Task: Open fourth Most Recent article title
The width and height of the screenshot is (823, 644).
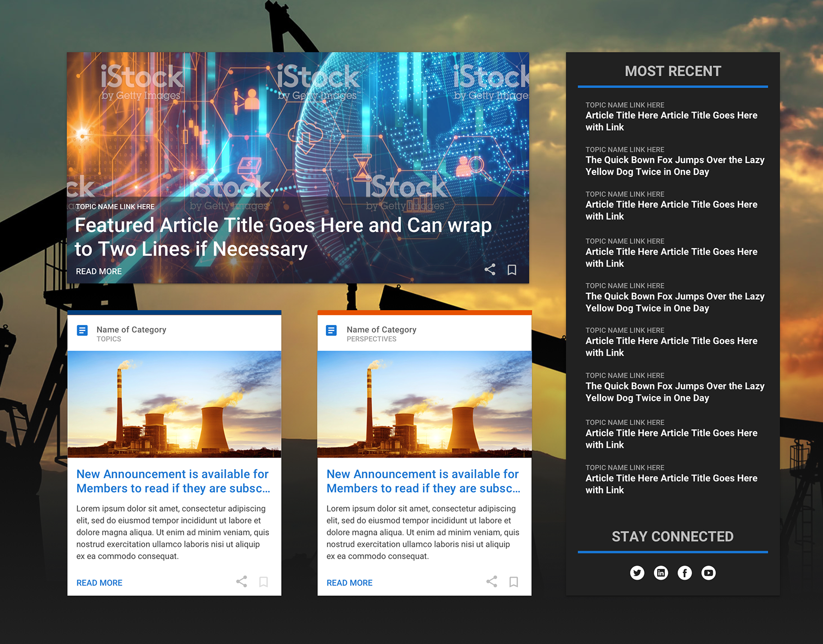Action: pyautogui.click(x=671, y=258)
